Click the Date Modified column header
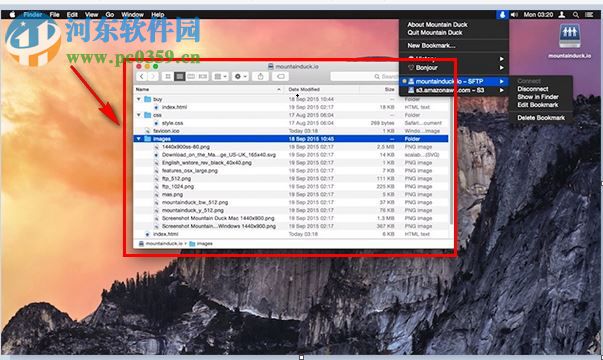The image size is (603, 360). (x=304, y=89)
